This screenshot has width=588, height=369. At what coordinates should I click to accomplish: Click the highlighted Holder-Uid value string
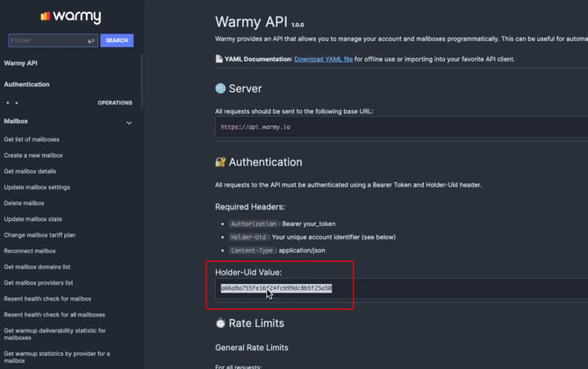click(276, 288)
